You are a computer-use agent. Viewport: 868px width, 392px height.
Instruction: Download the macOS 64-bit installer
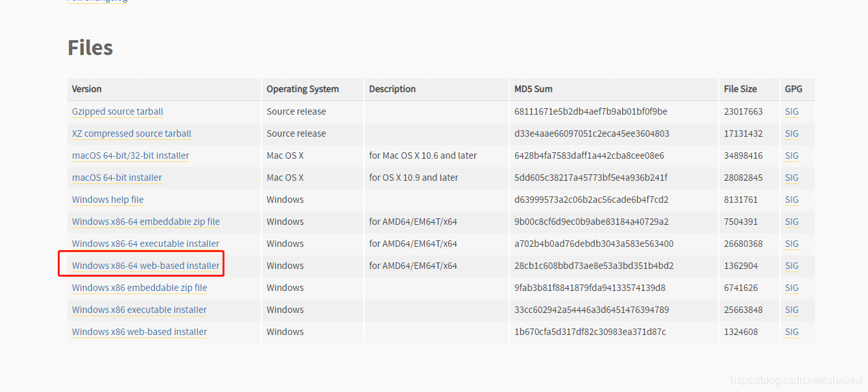point(117,178)
